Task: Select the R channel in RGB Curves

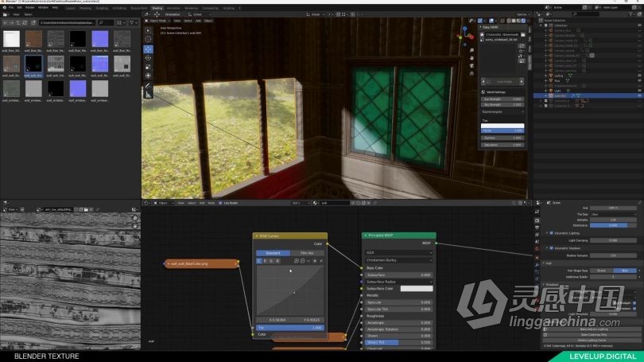Action: click(265, 261)
